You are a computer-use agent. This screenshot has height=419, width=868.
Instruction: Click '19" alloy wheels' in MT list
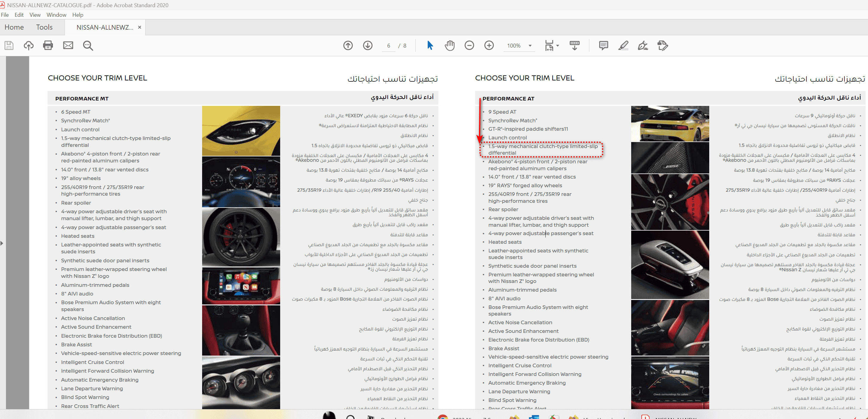click(80, 178)
